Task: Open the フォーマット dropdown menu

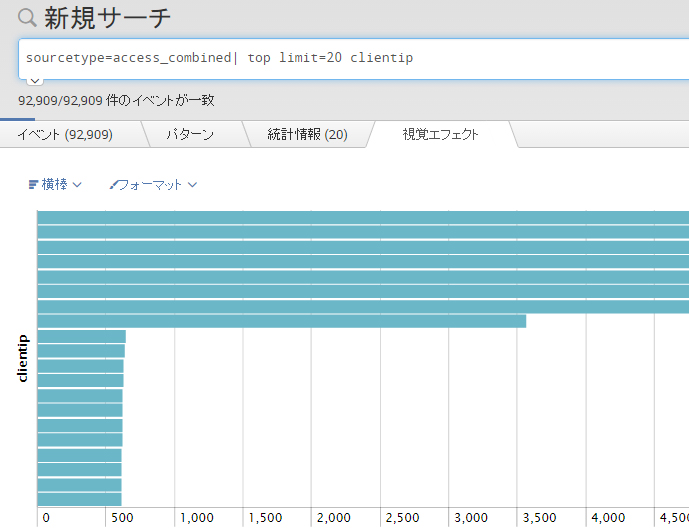Action: (x=153, y=185)
